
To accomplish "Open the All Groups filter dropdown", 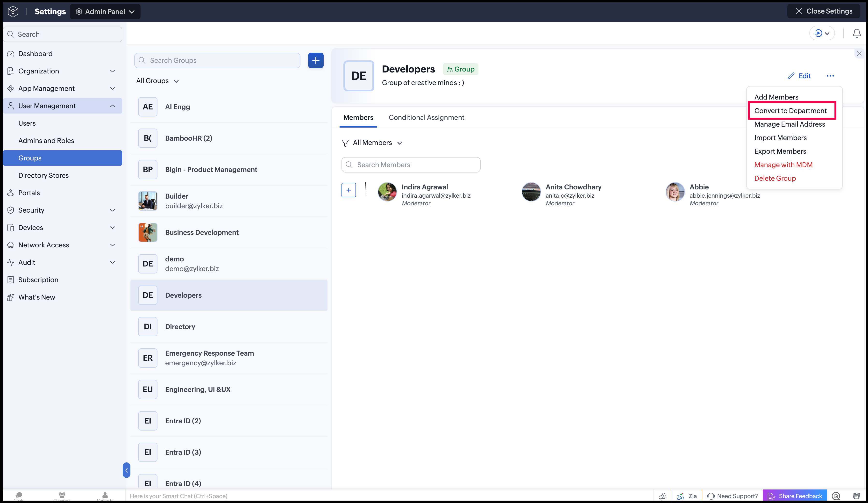I will [x=157, y=81].
